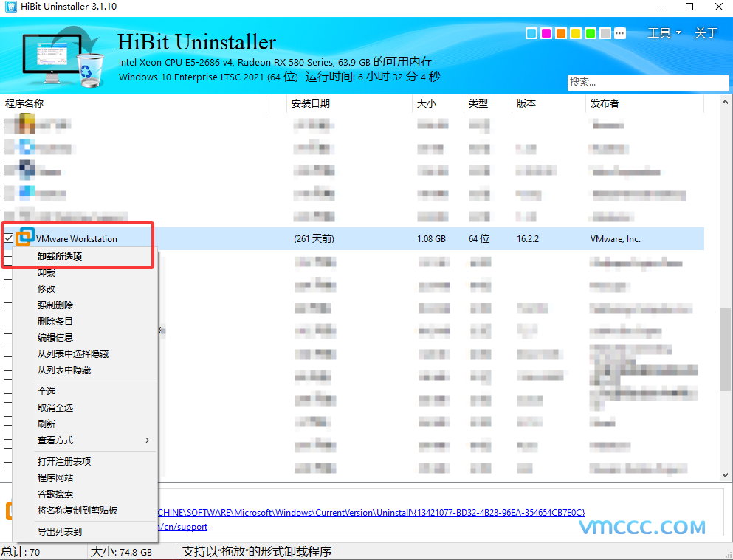Click the 64 位 type cell
The image size is (733, 560).
[478, 238]
